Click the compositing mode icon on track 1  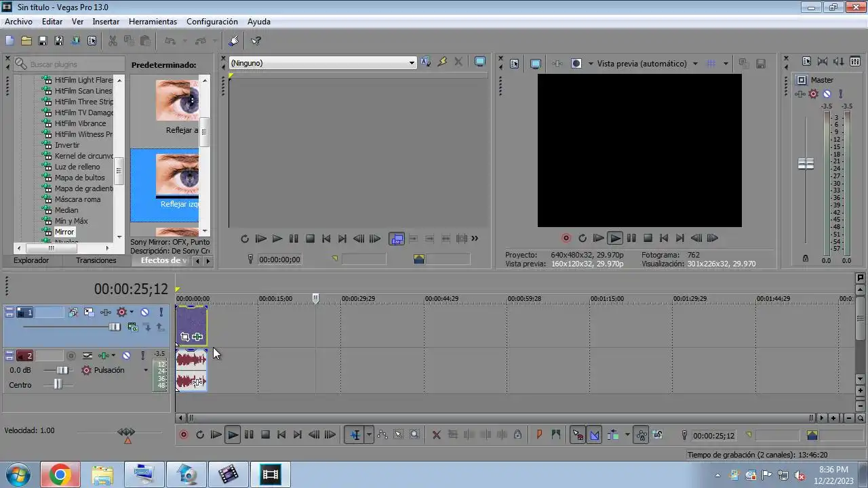tap(132, 327)
